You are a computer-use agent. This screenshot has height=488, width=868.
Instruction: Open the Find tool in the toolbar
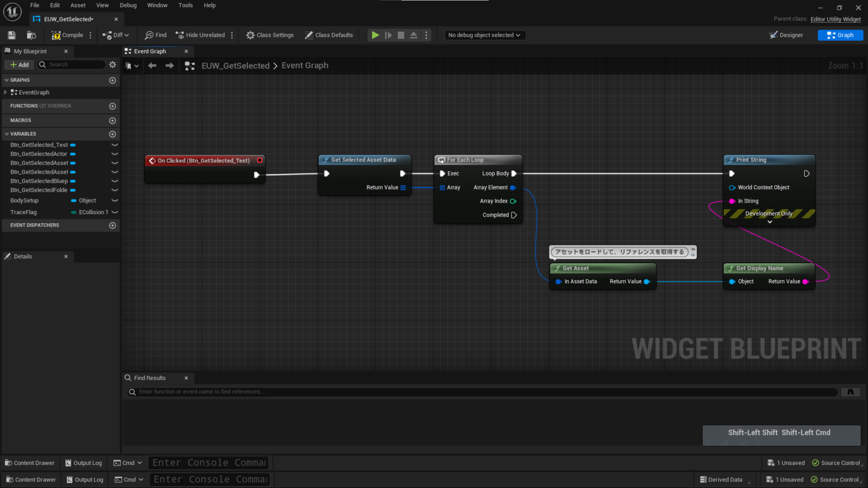[x=155, y=34]
